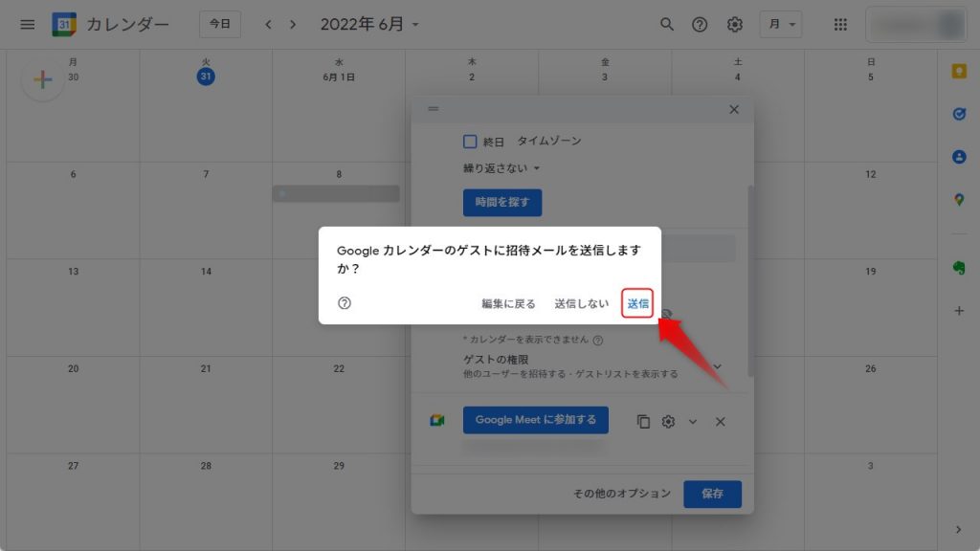980x551 pixels.
Task: Click date 26 in the calendar
Action: pyautogui.click(x=870, y=368)
